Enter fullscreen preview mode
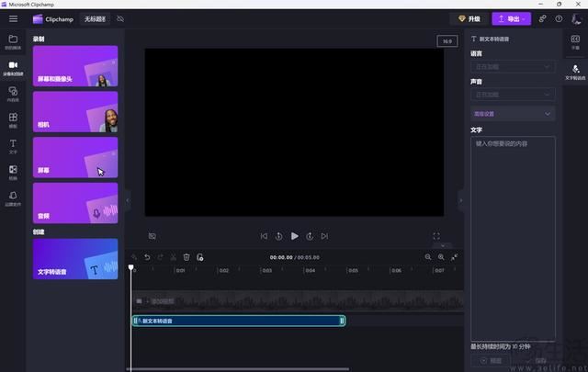The width and height of the screenshot is (588, 372). 436,236
